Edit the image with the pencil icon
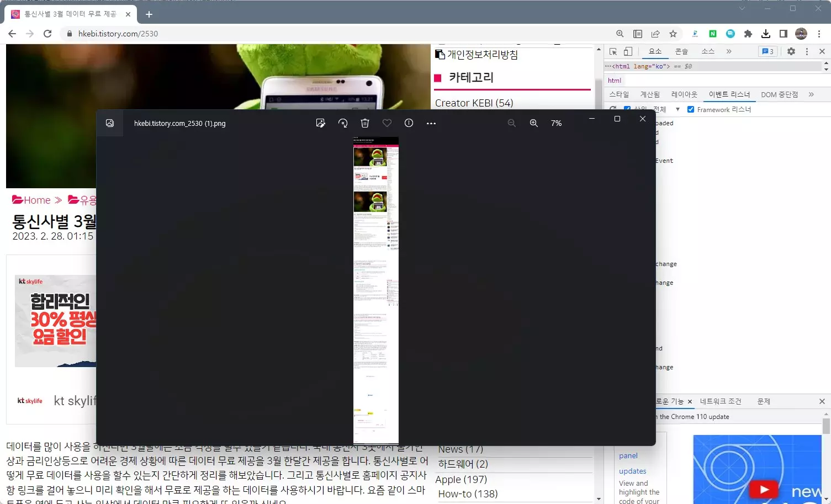The image size is (831, 504). [321, 123]
